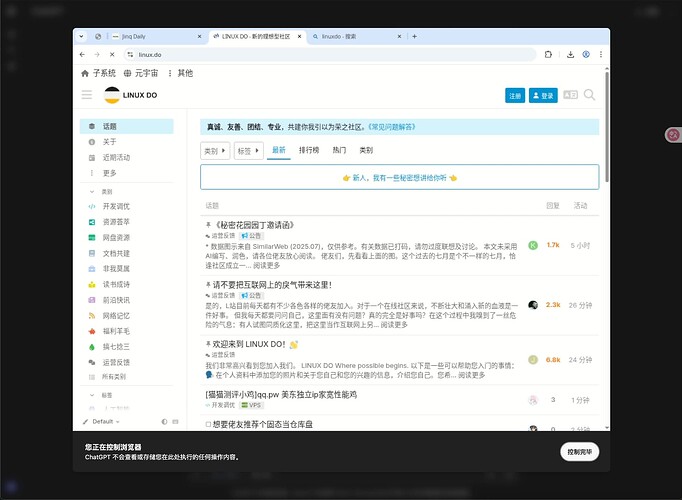Stop page loading with X button

(112, 54)
